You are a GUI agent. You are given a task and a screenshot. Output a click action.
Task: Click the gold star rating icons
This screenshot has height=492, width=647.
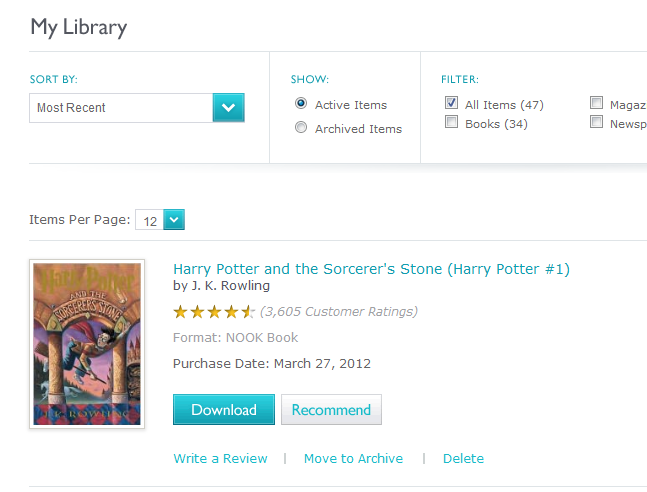tap(214, 311)
